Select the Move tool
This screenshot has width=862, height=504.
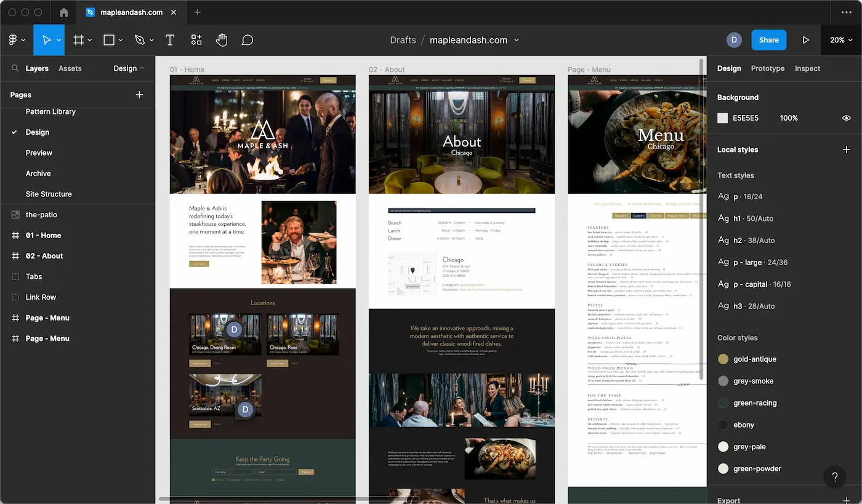46,40
